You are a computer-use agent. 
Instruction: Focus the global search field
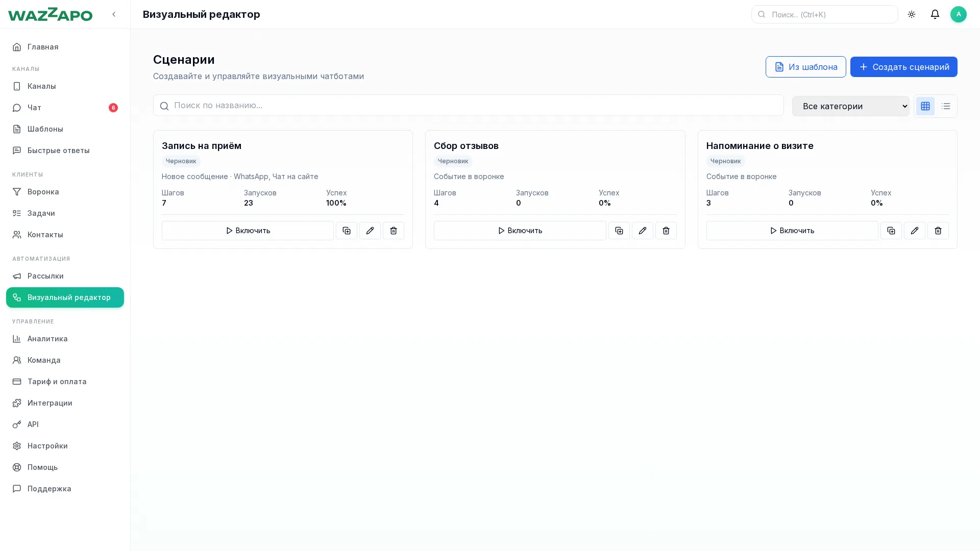[x=825, y=14]
